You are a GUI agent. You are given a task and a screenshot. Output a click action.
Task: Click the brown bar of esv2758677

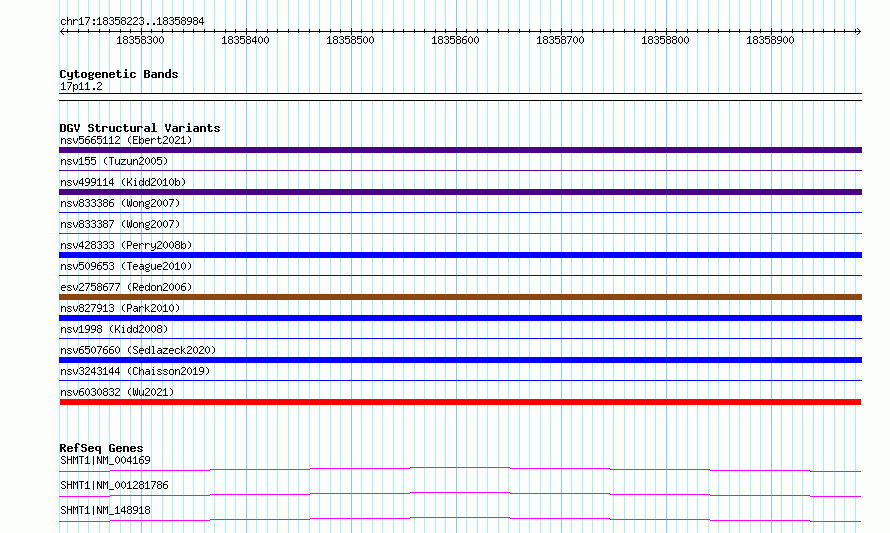(460, 297)
